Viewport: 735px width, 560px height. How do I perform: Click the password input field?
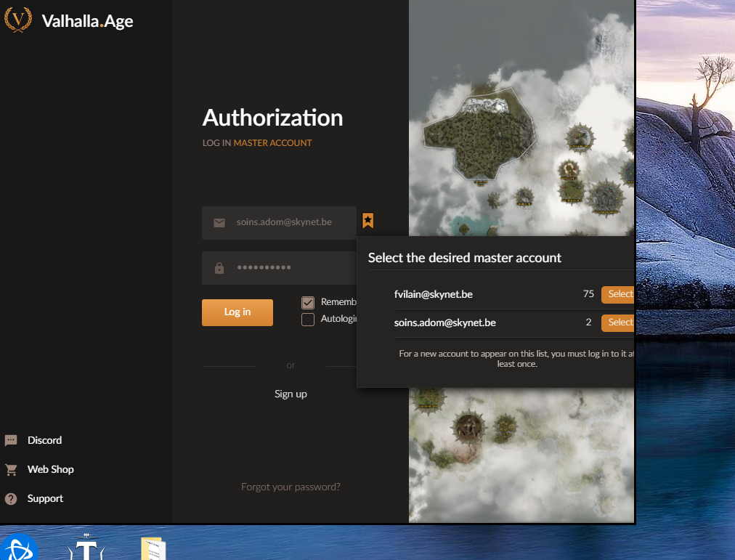point(291,268)
